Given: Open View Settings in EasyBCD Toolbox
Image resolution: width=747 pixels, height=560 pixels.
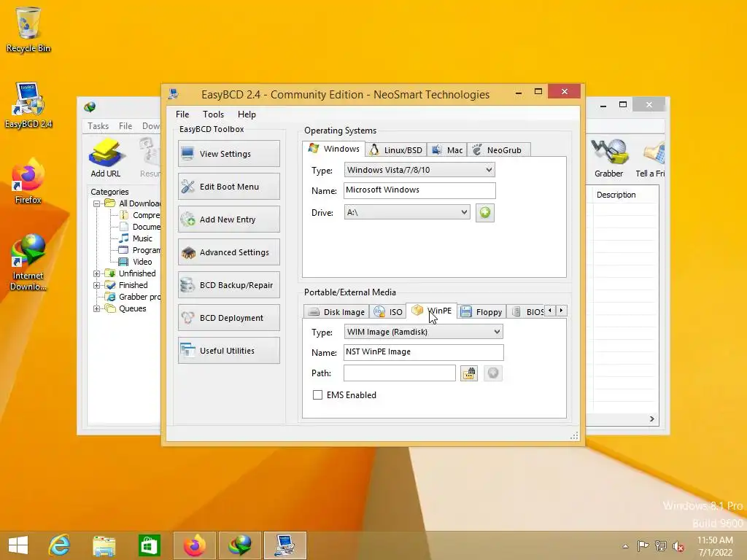Looking at the screenshot, I should 228,154.
